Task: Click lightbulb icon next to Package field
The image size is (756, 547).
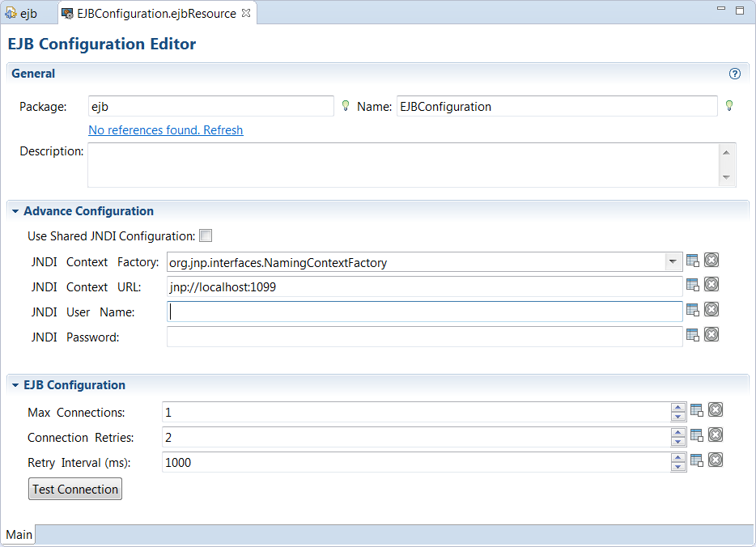Action: pos(346,106)
